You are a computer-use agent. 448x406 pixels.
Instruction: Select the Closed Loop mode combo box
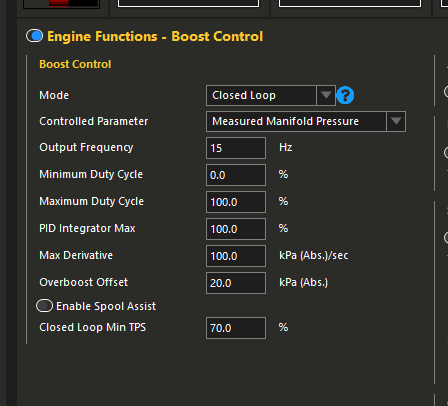pos(271,95)
